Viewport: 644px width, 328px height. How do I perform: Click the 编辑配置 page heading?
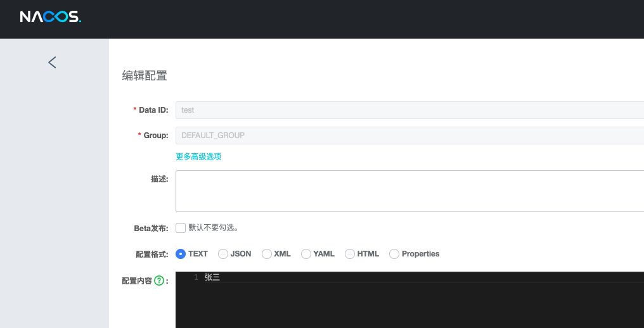(x=145, y=76)
